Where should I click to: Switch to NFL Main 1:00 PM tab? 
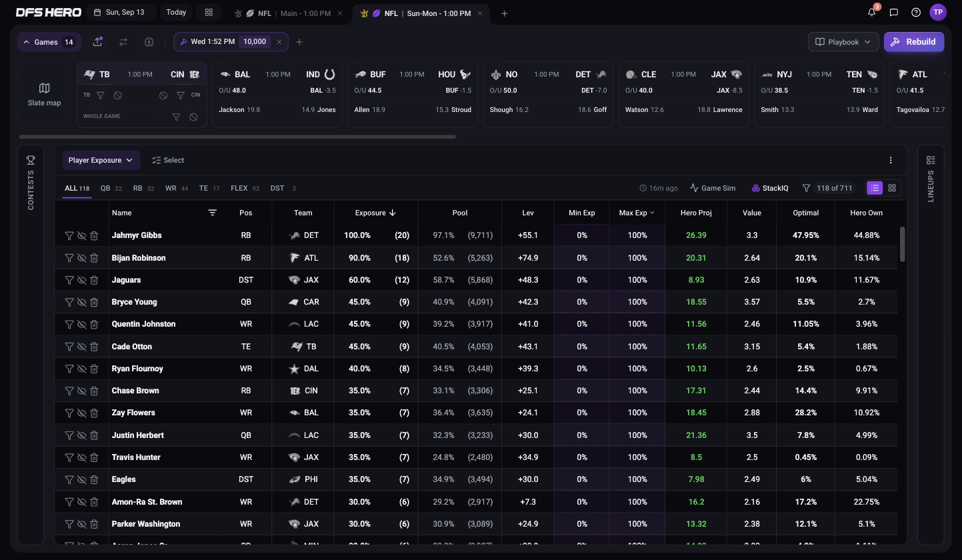pos(289,13)
